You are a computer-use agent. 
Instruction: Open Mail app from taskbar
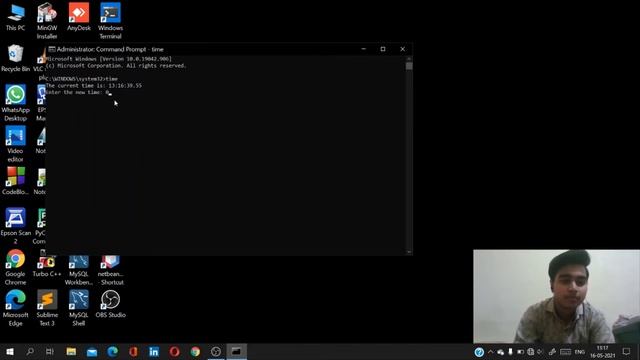[92, 351]
